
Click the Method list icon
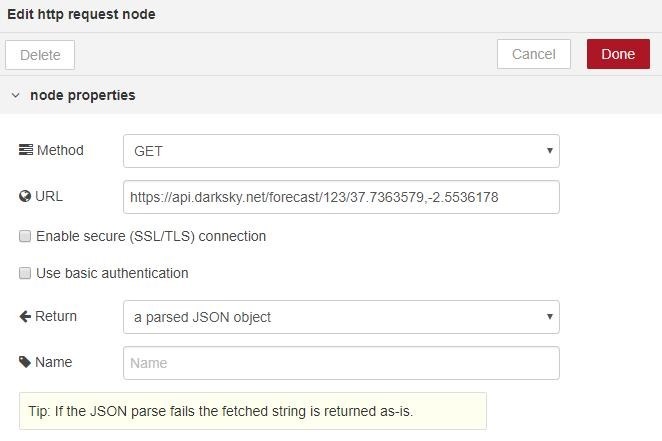pyautogui.click(x=26, y=150)
